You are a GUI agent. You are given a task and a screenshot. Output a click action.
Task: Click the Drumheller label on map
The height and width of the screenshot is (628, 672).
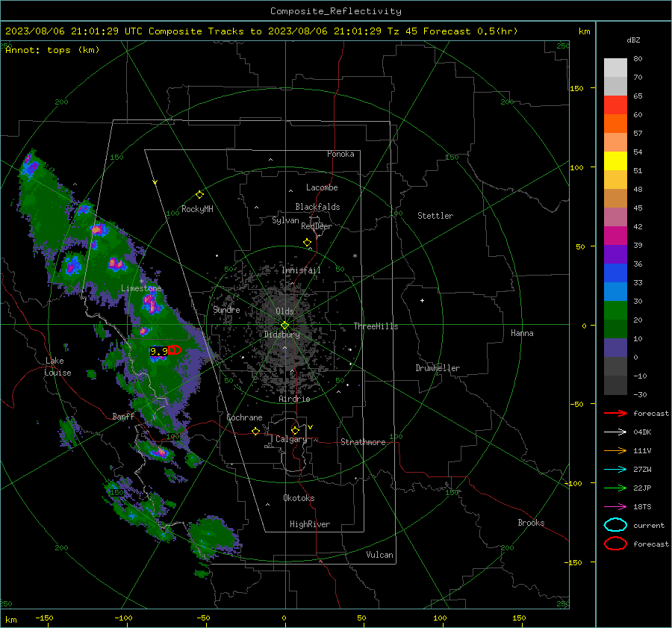(x=437, y=368)
